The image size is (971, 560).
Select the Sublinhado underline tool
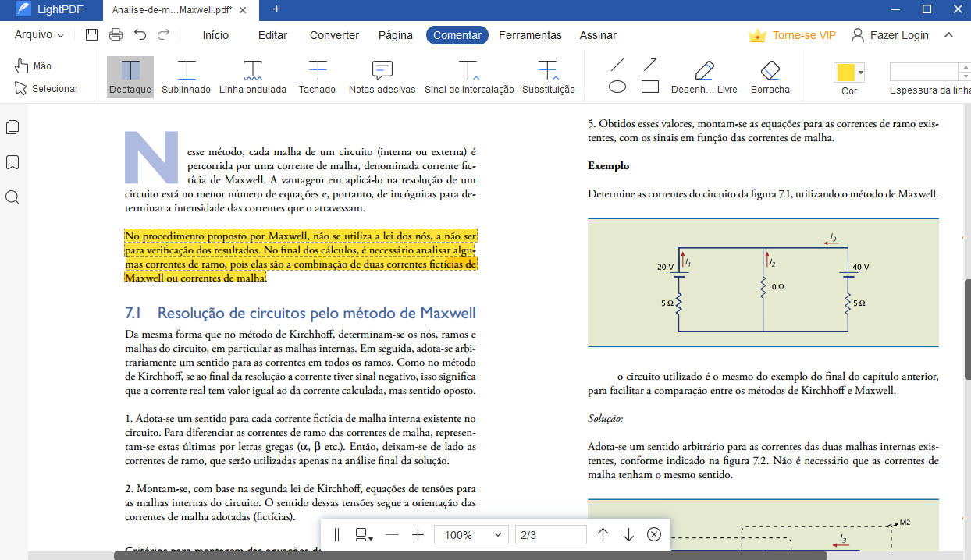(x=186, y=76)
